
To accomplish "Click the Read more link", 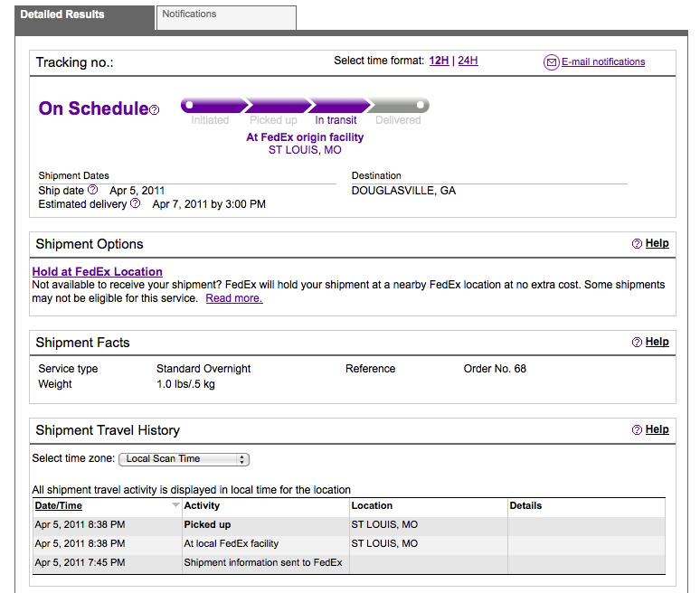I will pos(233,298).
